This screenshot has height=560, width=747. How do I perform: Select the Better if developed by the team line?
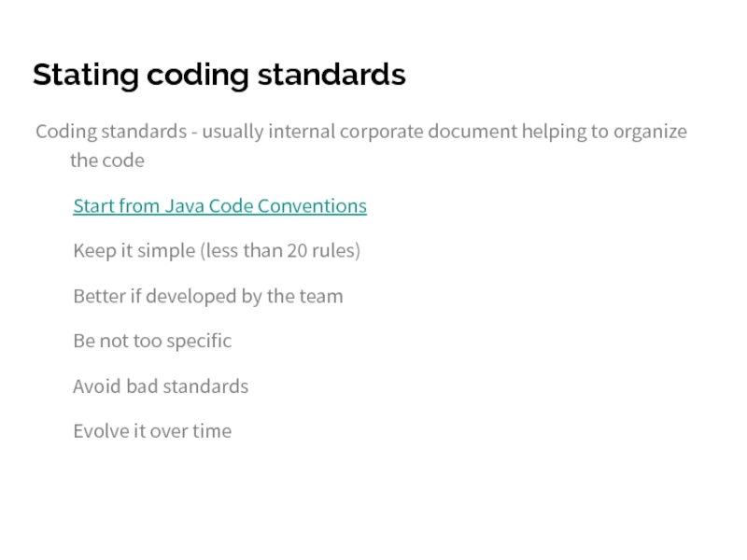[208, 297]
